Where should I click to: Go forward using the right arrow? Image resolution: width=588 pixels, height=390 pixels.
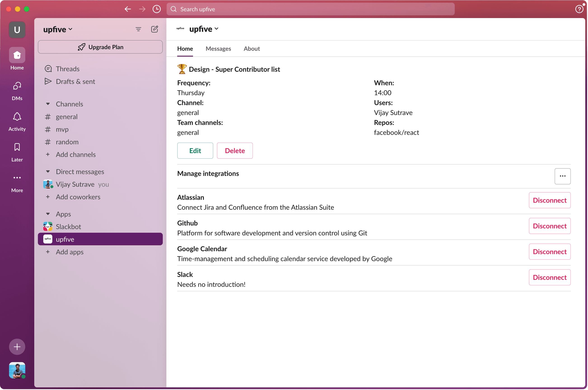pyautogui.click(x=142, y=9)
